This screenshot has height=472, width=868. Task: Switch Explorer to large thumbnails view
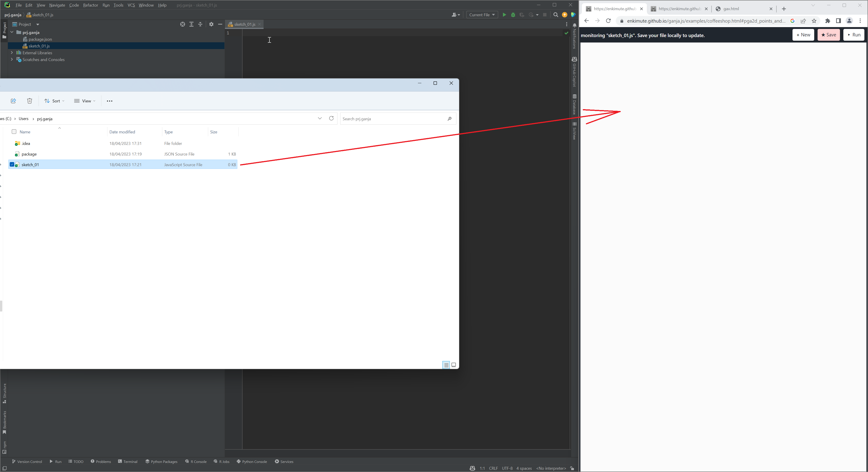(453, 365)
